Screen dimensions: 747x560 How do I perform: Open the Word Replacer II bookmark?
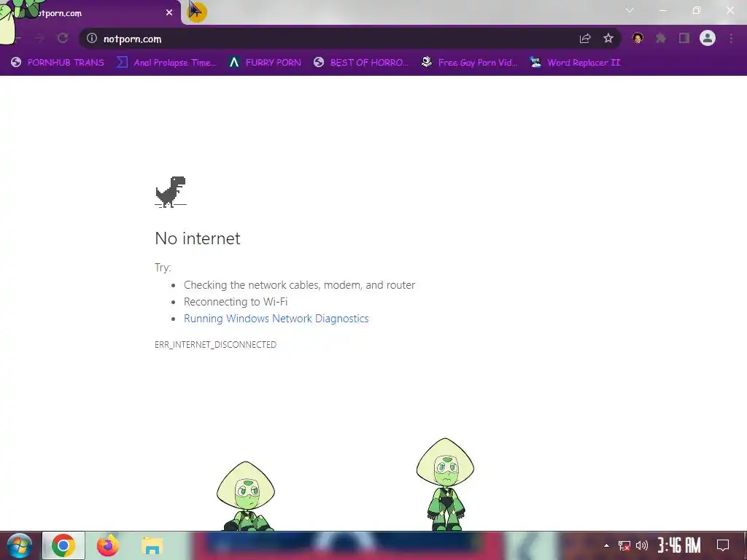pyautogui.click(x=575, y=63)
